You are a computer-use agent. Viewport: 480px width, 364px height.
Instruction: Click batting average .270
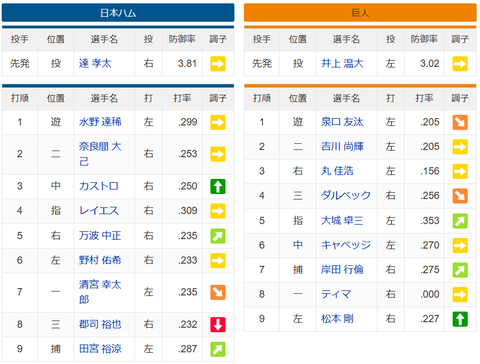tap(430, 245)
